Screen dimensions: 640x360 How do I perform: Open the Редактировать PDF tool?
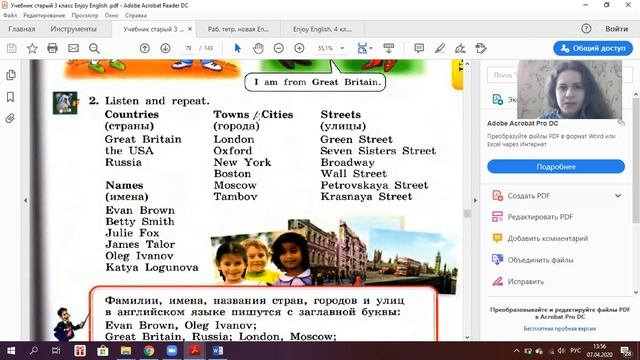click(x=533, y=217)
